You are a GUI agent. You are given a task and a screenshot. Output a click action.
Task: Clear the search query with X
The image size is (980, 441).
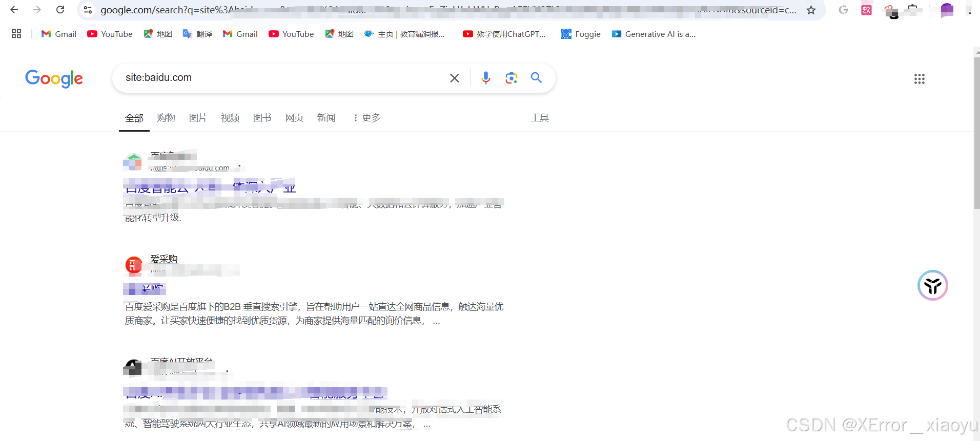[x=455, y=78]
